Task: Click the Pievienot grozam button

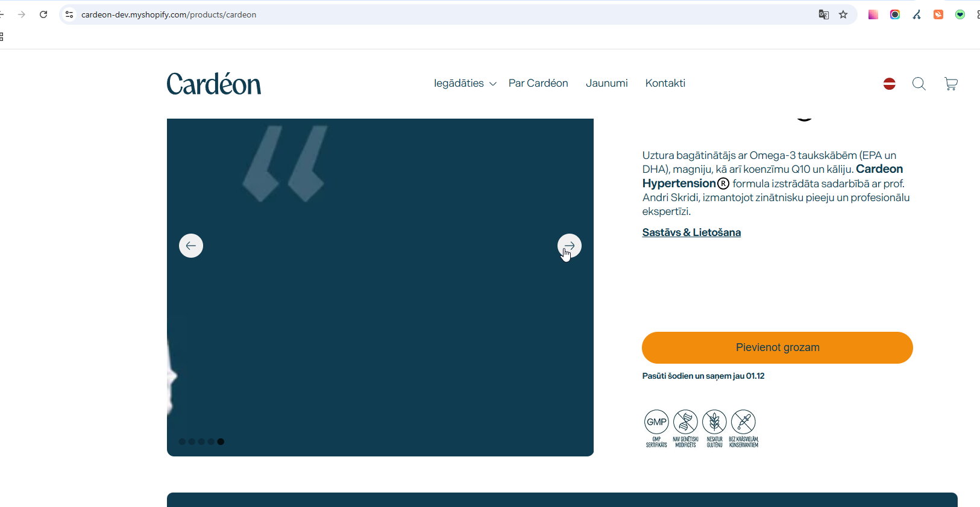Action: [x=777, y=347]
